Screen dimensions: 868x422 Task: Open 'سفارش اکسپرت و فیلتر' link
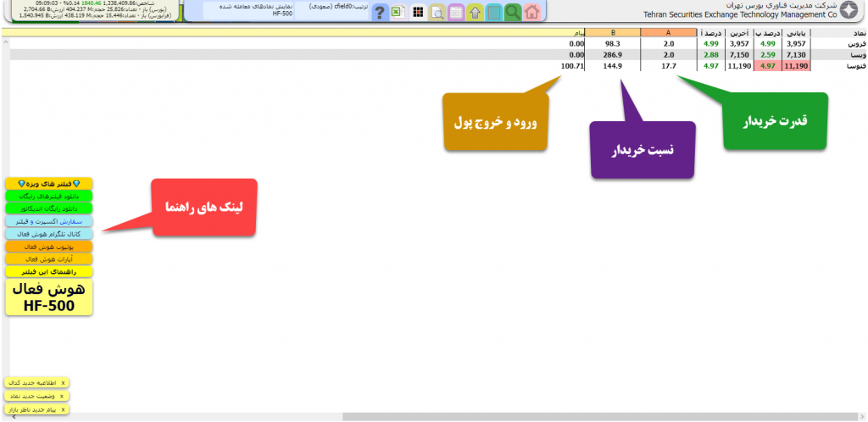49,221
